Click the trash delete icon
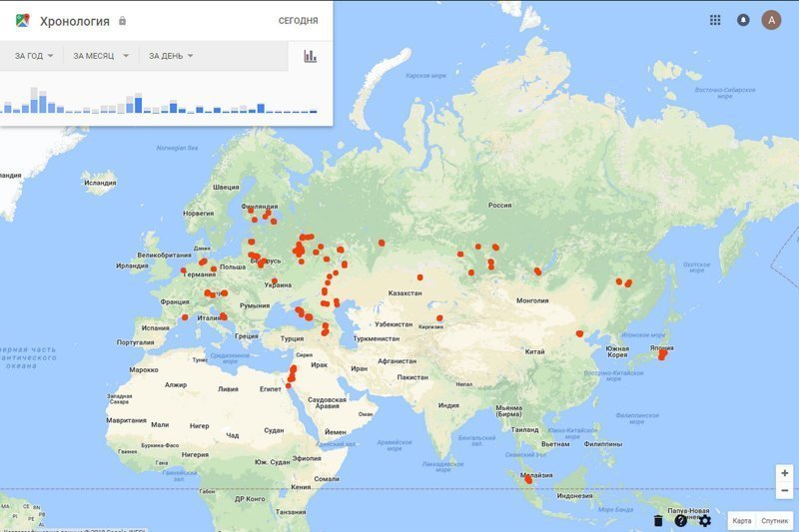This screenshot has height=532, width=799. [657, 520]
